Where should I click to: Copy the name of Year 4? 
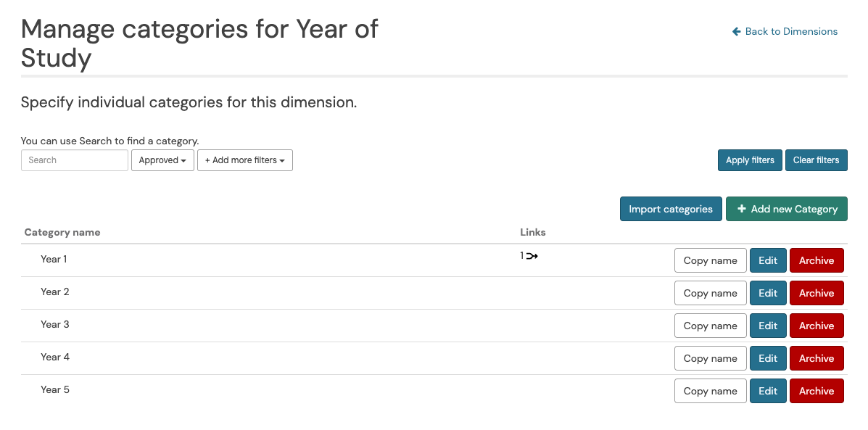(x=710, y=357)
